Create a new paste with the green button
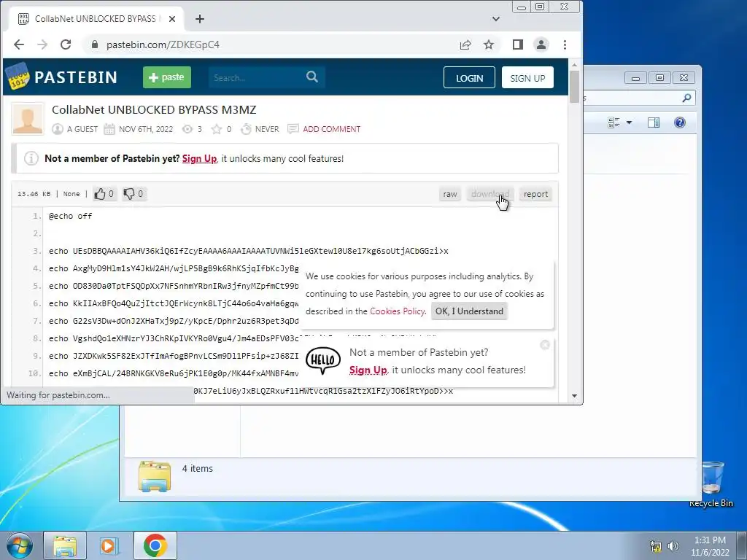 (x=167, y=77)
